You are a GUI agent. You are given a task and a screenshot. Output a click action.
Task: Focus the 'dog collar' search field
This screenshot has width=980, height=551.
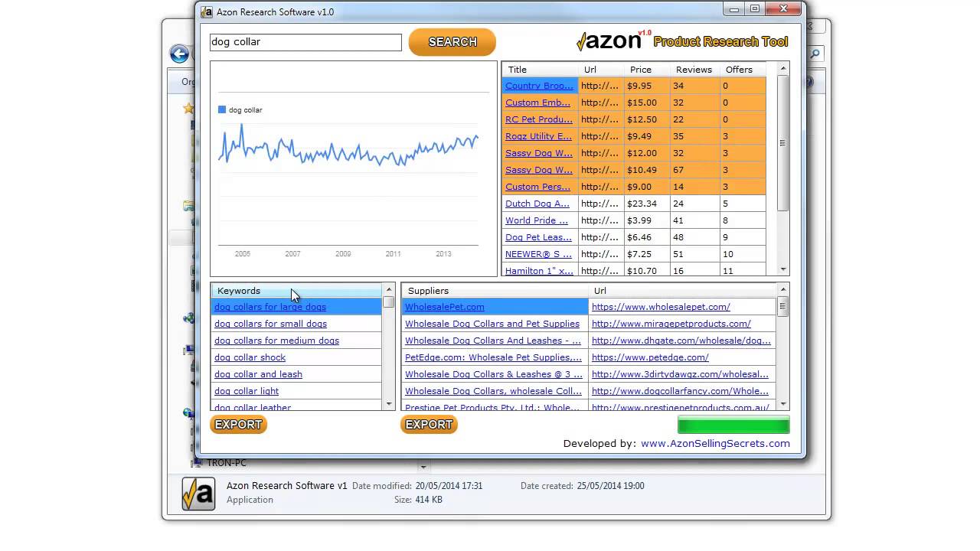coord(305,42)
